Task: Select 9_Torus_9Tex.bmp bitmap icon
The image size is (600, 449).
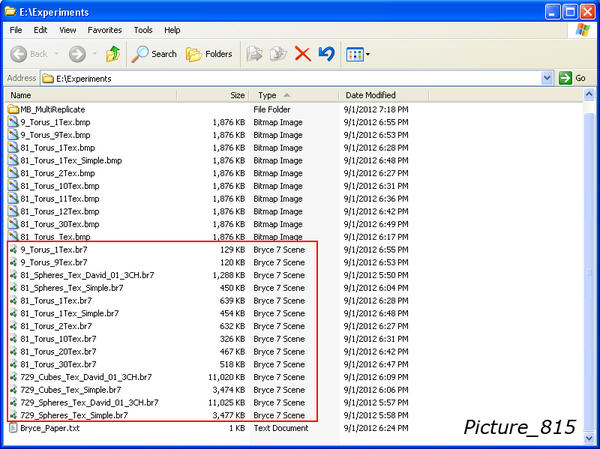Action: pyautogui.click(x=13, y=135)
